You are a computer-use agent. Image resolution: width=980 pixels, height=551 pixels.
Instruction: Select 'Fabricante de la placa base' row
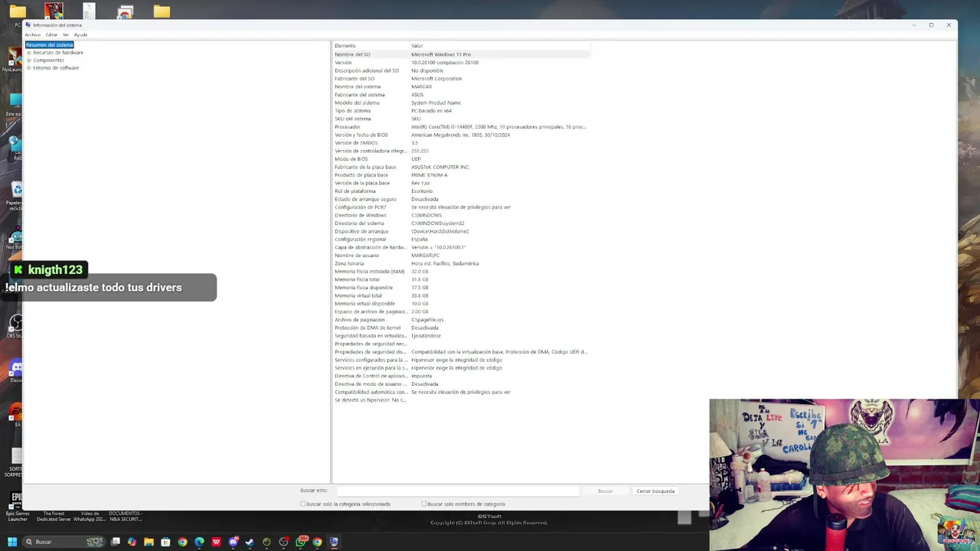(x=461, y=167)
